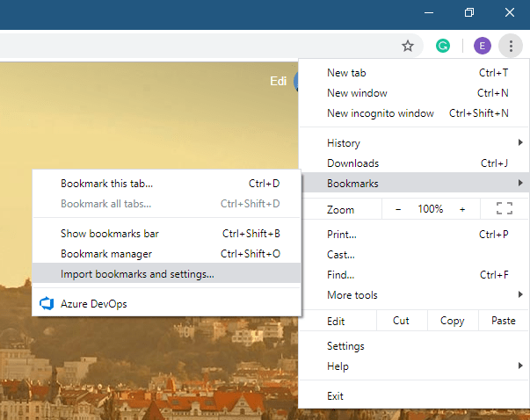Increase zoom with the plus button
Screen dimensions: 530x420
point(462,209)
